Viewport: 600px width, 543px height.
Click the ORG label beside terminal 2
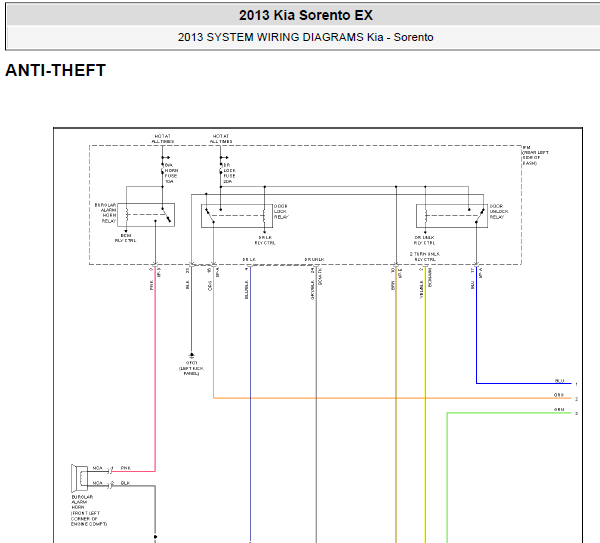click(559, 395)
